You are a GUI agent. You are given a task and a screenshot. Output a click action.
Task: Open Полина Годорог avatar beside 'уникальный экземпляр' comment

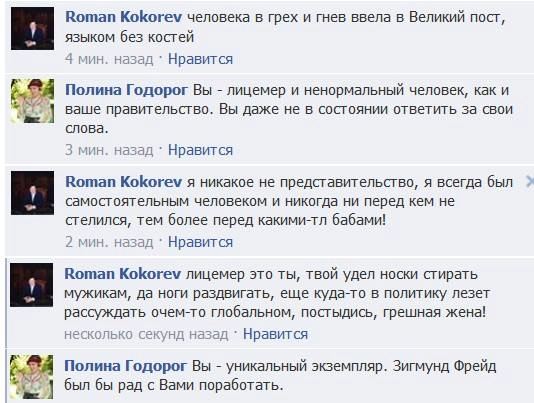coord(32,377)
